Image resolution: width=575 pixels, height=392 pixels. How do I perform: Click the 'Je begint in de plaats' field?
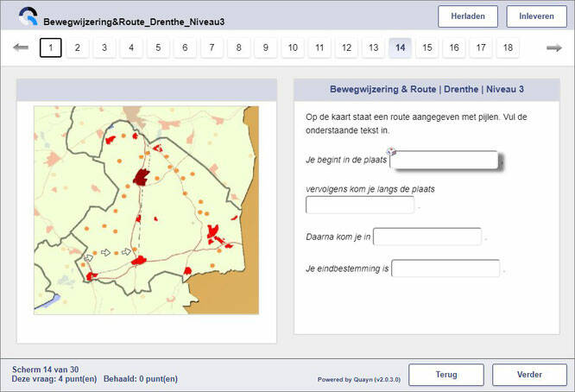(445, 160)
